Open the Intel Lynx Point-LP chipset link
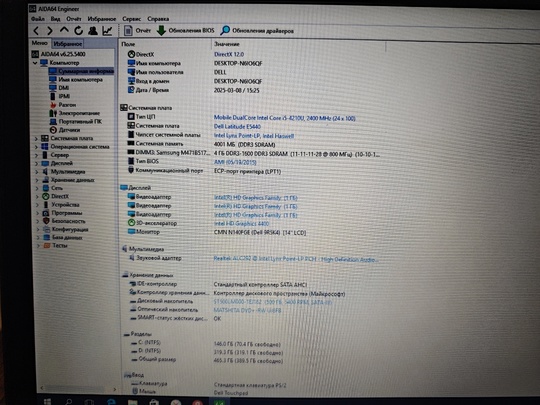This screenshot has width=540, height=405. click(254, 136)
